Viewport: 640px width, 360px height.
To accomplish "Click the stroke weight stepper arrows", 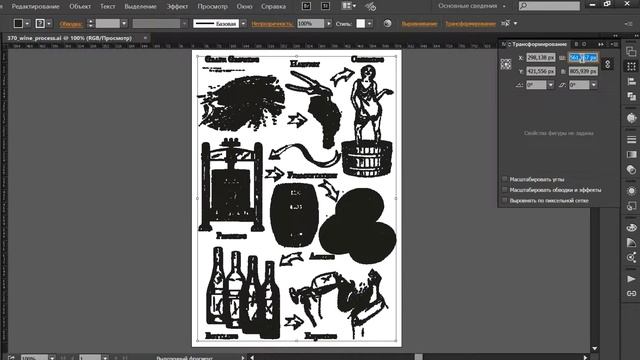I will pyautogui.click(x=91, y=24).
